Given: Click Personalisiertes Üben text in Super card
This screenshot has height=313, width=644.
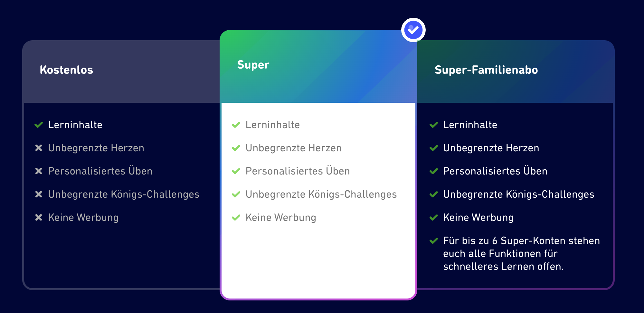Looking at the screenshot, I should pos(298,171).
